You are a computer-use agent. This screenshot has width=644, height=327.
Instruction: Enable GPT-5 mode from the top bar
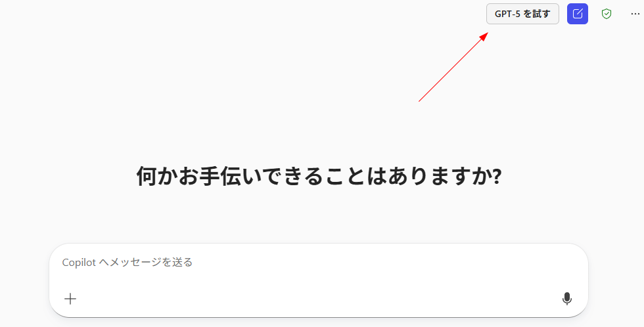tap(522, 14)
